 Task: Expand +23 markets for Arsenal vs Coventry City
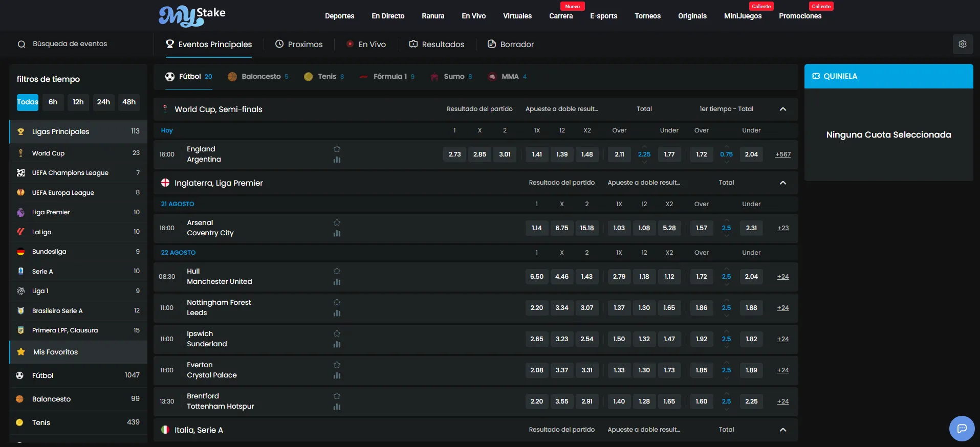pos(782,228)
